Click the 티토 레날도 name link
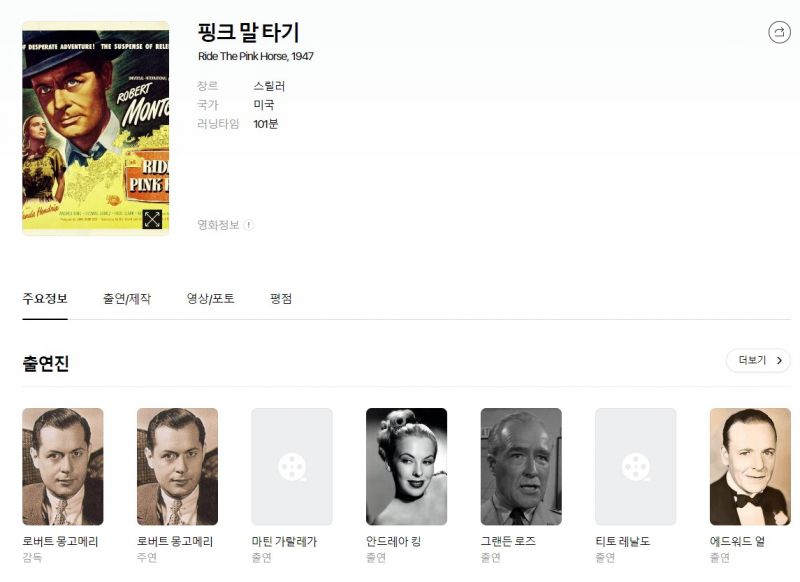This screenshot has height=582, width=800. (x=623, y=542)
